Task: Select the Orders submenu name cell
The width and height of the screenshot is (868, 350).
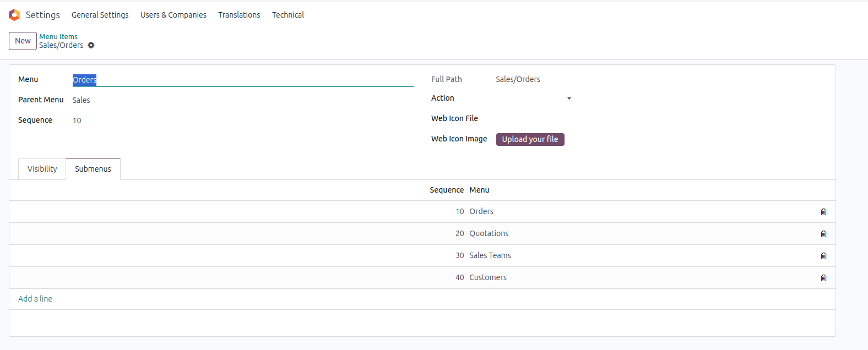Action: [481, 211]
